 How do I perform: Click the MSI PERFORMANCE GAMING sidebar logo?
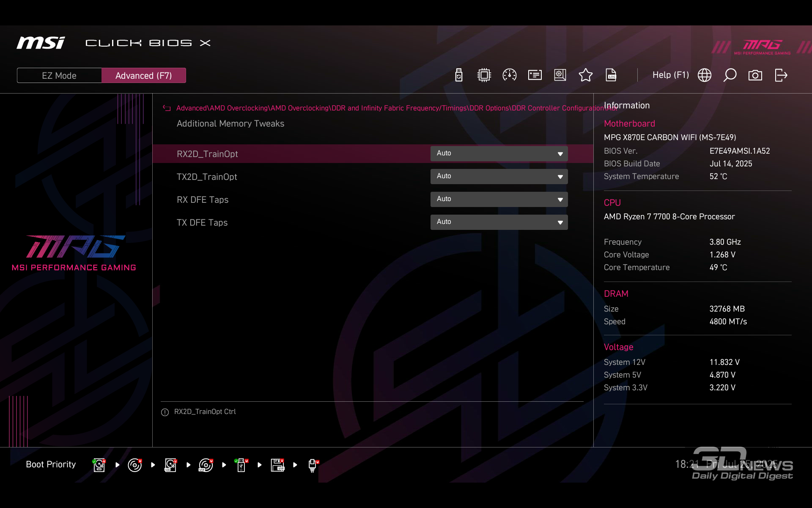74,253
